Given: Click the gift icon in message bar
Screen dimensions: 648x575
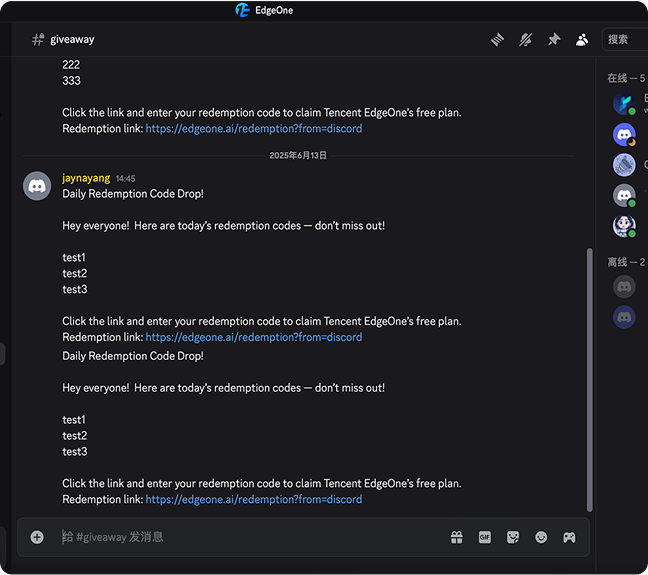Looking at the screenshot, I should pyautogui.click(x=456, y=537).
